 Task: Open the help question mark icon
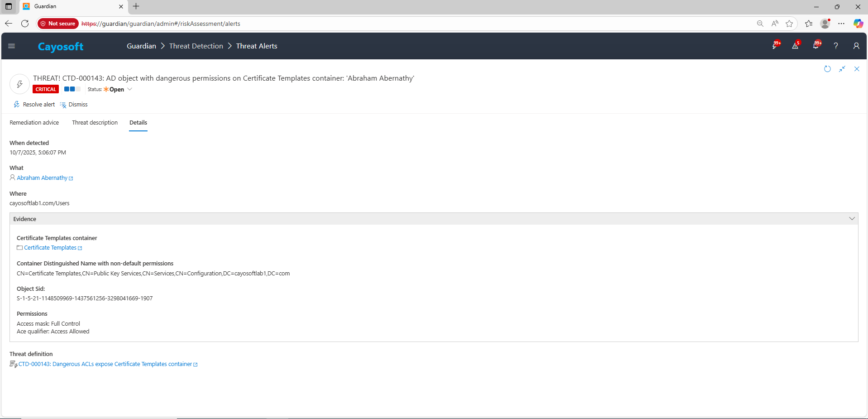tap(836, 46)
